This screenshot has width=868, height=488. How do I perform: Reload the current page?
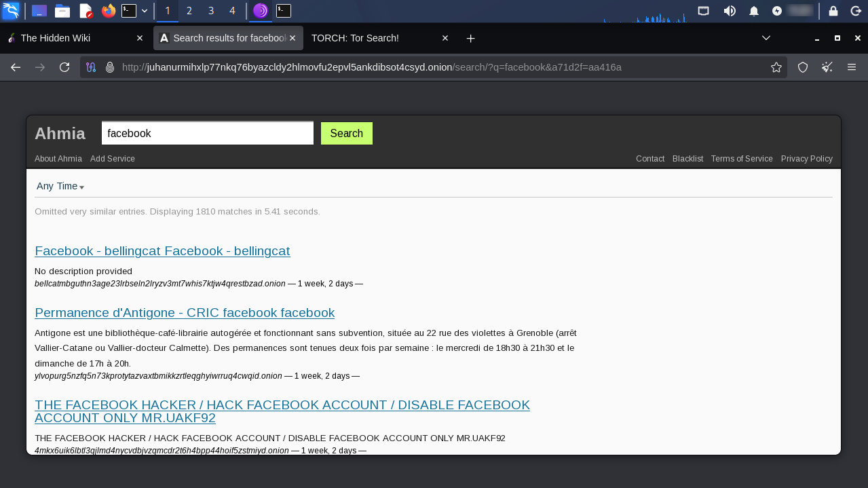click(64, 67)
